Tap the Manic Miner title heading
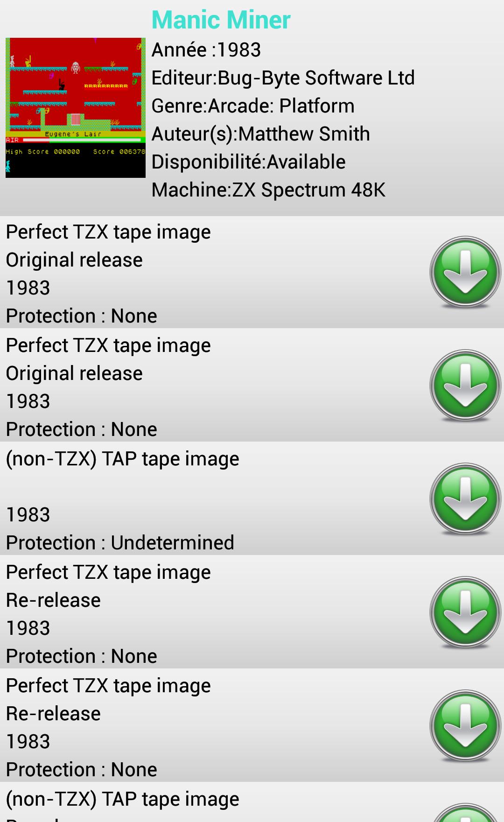Image resolution: width=504 pixels, height=822 pixels. coord(221,20)
